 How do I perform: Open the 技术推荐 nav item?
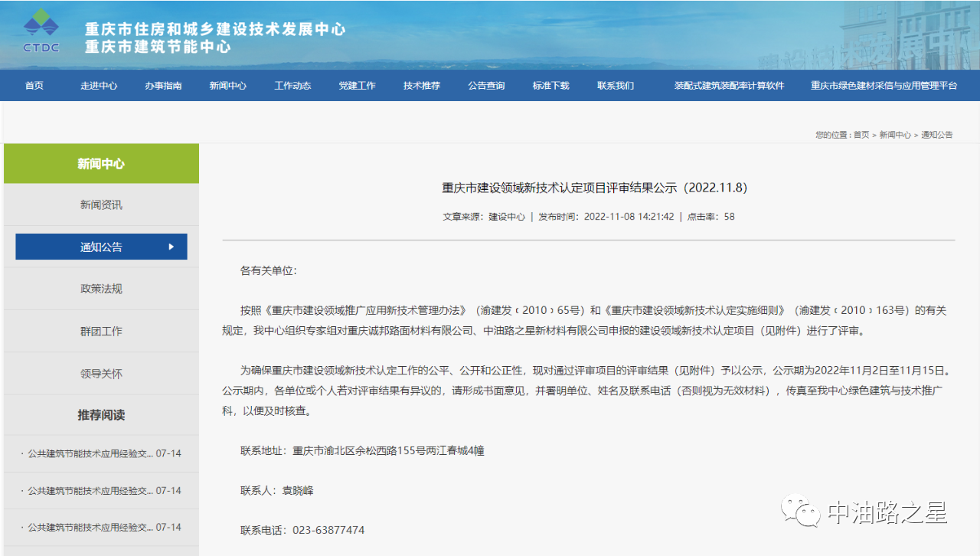point(422,86)
